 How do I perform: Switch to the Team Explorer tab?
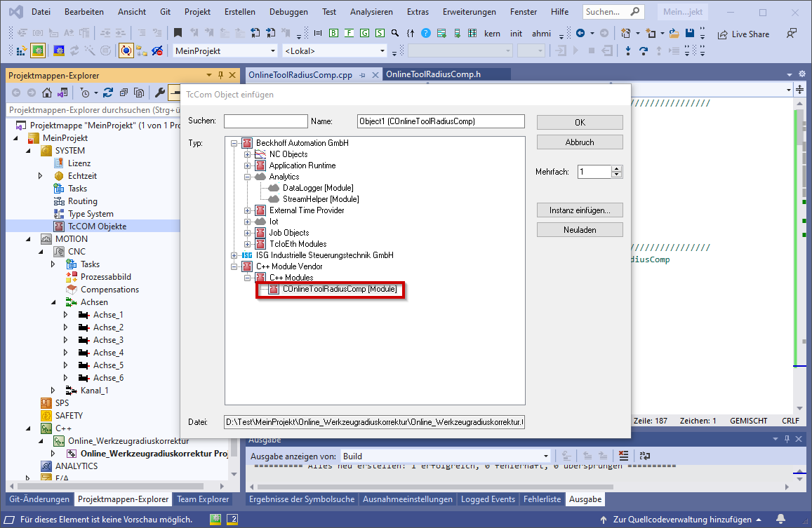coord(203,499)
